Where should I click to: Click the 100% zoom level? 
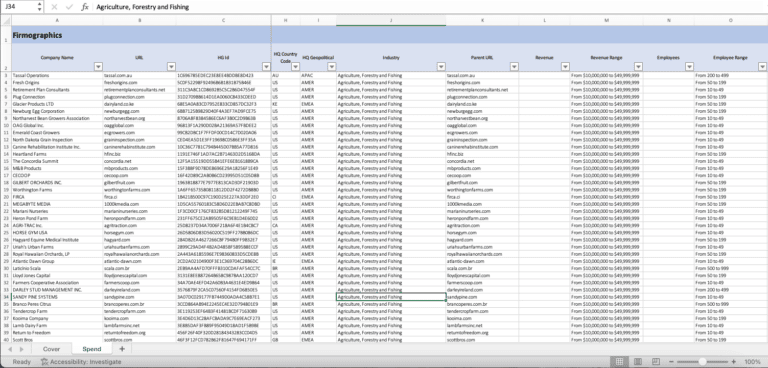752,362
